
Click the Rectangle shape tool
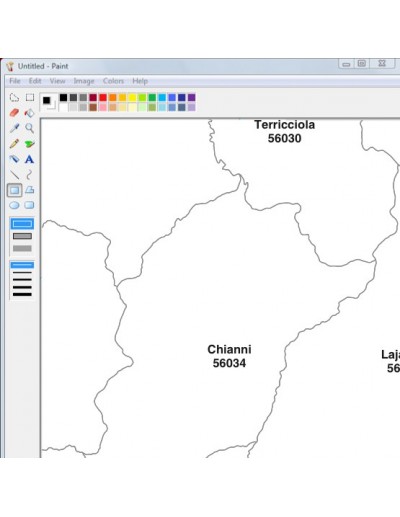14,190
